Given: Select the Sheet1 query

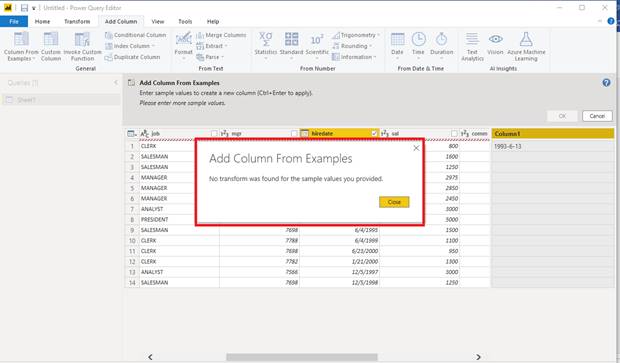Looking at the screenshot, I should pos(61,100).
